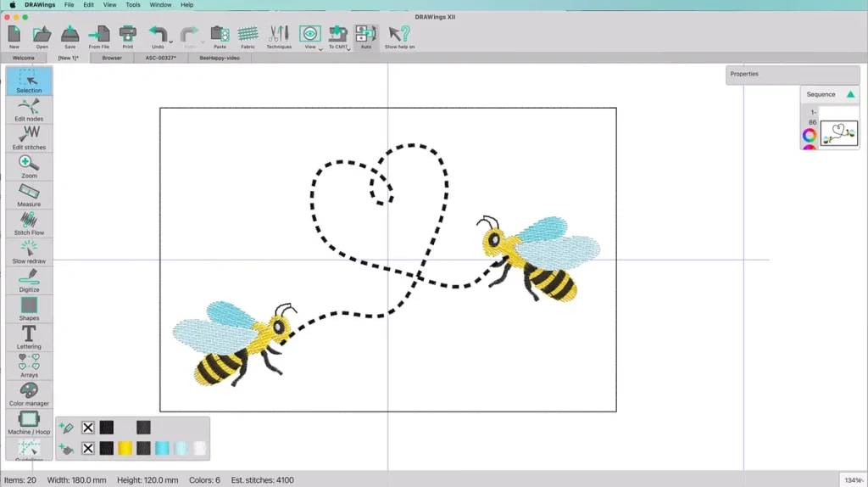Open the Color manager
The height and width of the screenshot is (487, 868).
29,394
